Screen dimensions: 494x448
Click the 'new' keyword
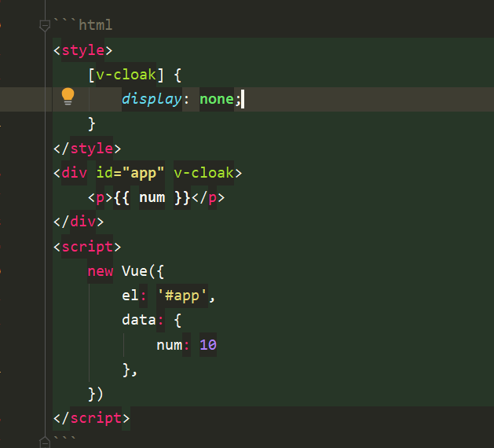click(101, 271)
